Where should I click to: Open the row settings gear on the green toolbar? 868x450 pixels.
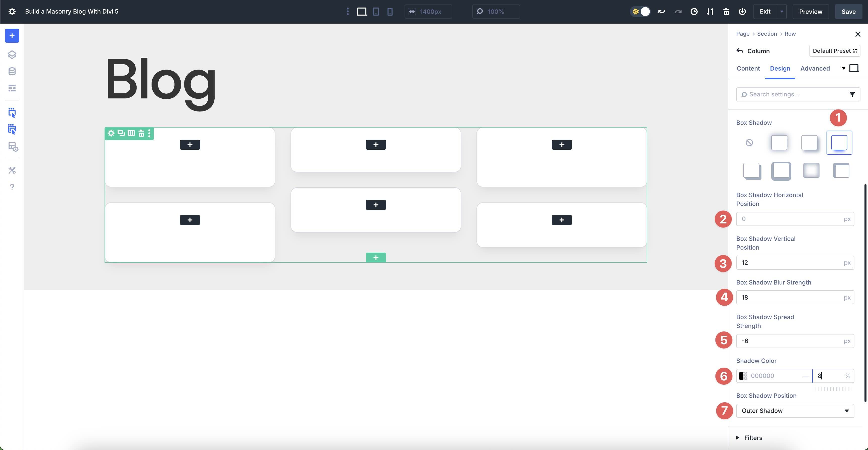[111, 133]
